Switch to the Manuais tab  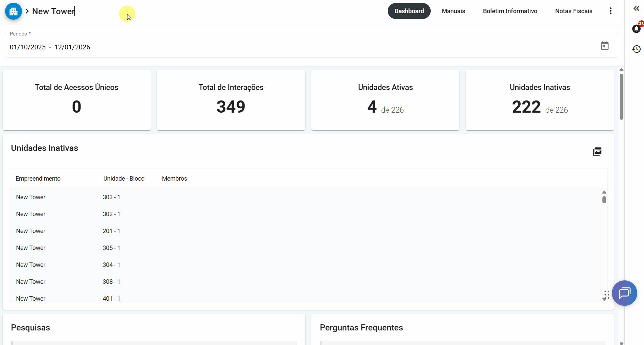[453, 11]
